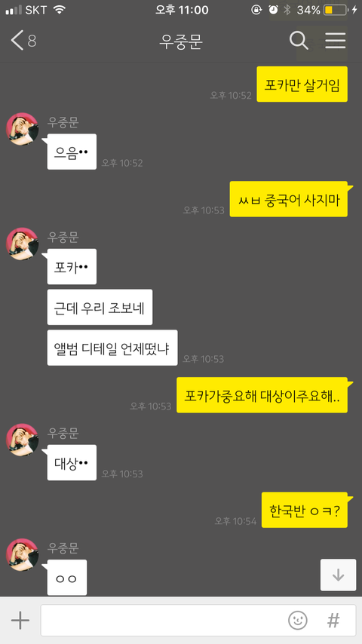362x644 pixels.
Task: Select the '앨범 디테일 언제떴냐' message
Action: (x=112, y=348)
